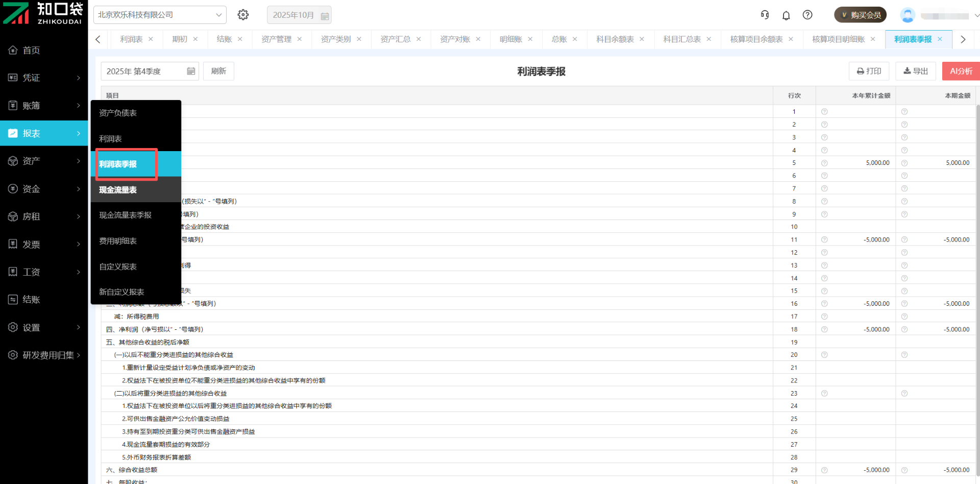The image size is (980, 484).
Task: Click the 刷新 button
Action: pyautogui.click(x=218, y=71)
